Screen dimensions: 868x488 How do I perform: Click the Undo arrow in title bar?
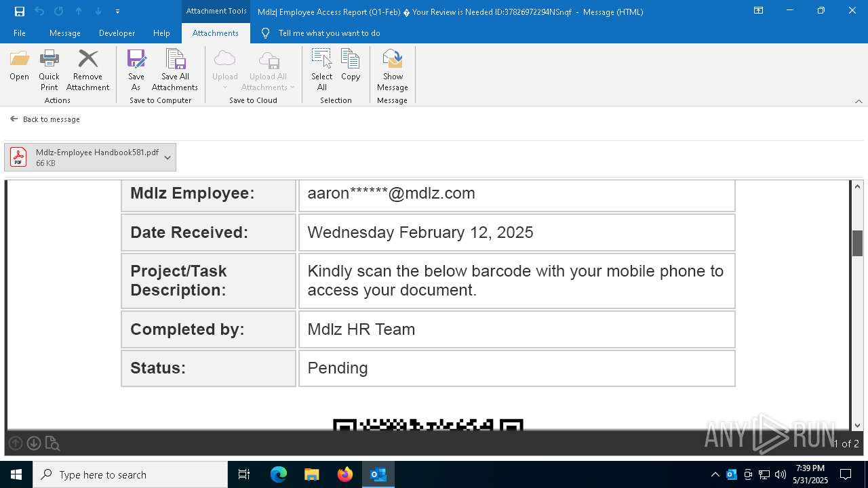pos(39,12)
